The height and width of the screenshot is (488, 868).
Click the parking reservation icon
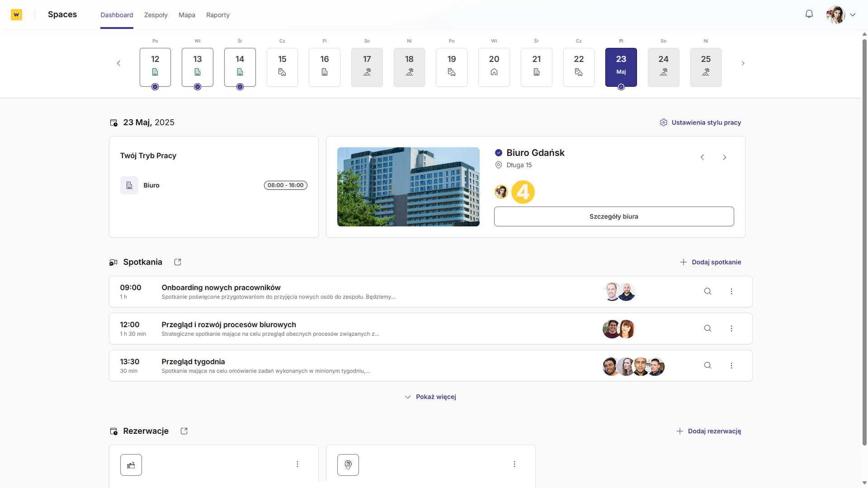[x=348, y=465]
